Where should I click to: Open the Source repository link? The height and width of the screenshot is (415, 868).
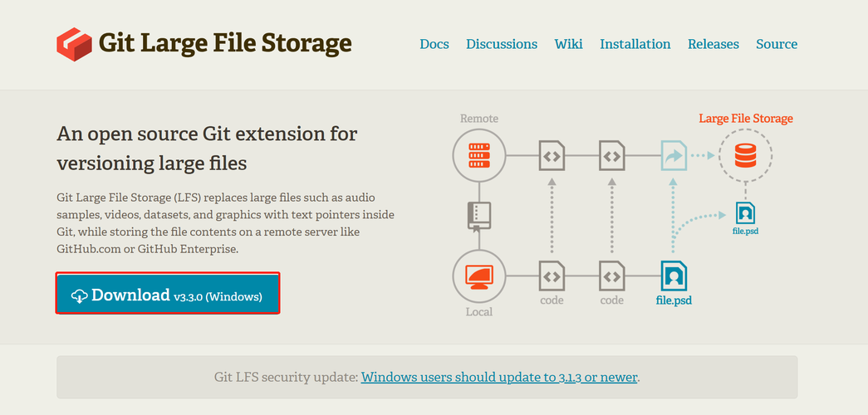[x=777, y=44]
